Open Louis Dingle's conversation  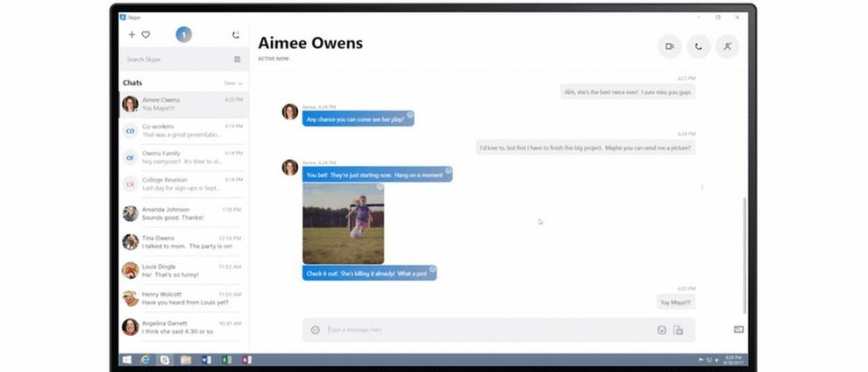[184, 271]
